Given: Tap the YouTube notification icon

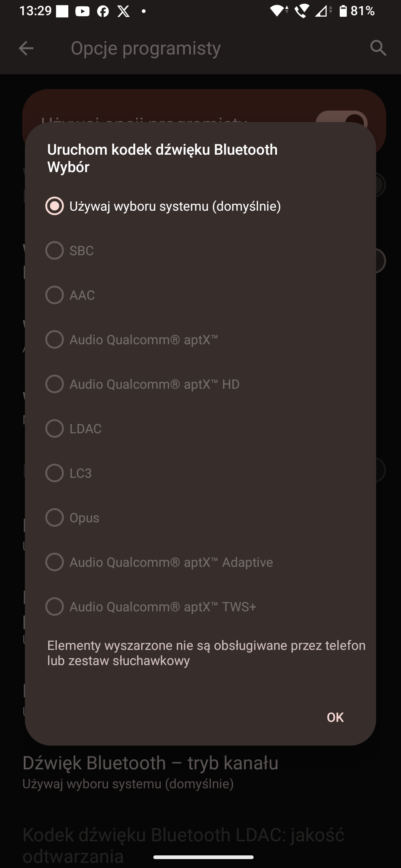Looking at the screenshot, I should coord(82,11).
